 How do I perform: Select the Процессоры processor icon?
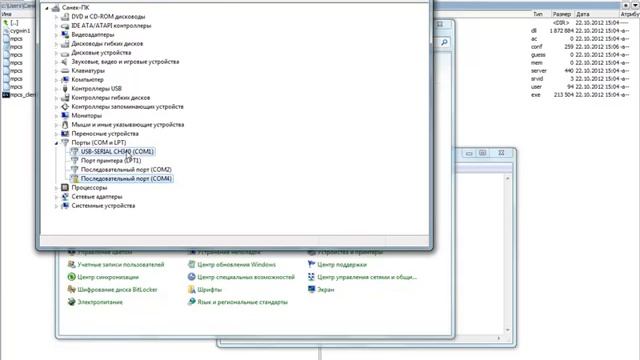pyautogui.click(x=64, y=188)
